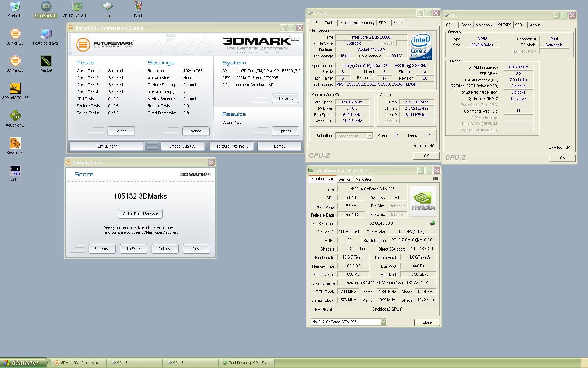588x368 pixels.
Task: Switch to Sensors tab in GPU-Z
Action: 345,179
